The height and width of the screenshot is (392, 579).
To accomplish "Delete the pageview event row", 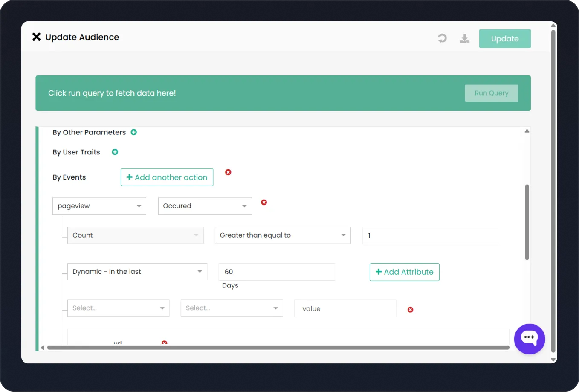I will [x=264, y=202].
